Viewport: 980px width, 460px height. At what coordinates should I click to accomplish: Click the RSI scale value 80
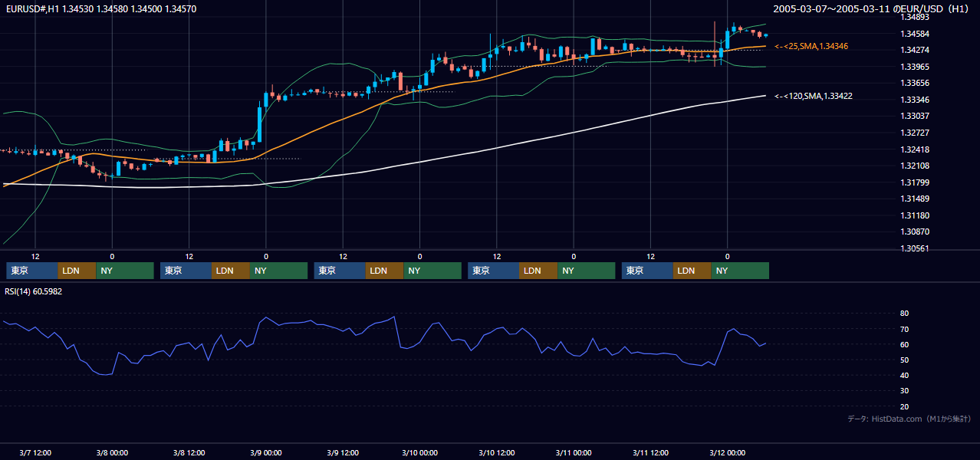[x=904, y=314]
